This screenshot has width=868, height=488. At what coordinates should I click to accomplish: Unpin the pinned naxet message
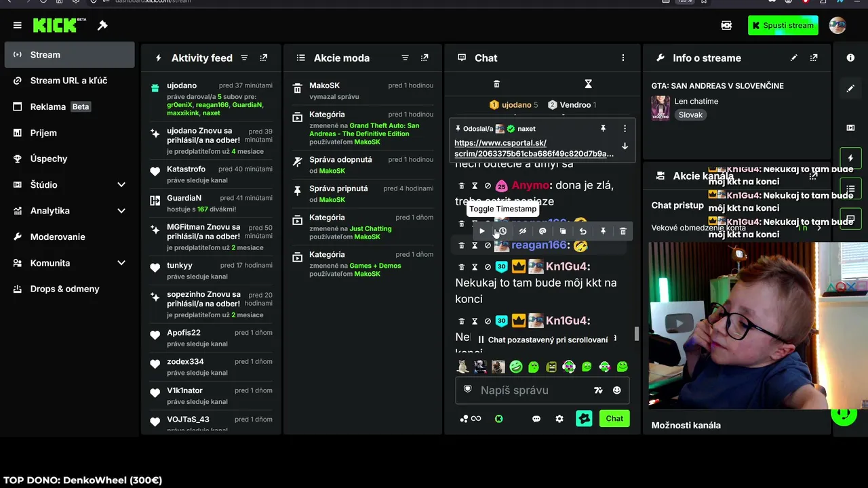pos(603,129)
